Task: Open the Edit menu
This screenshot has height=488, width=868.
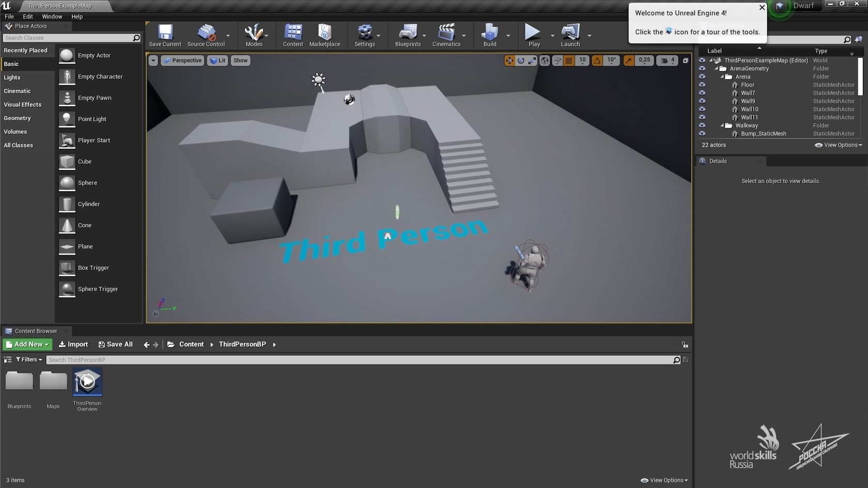Action: (28, 17)
